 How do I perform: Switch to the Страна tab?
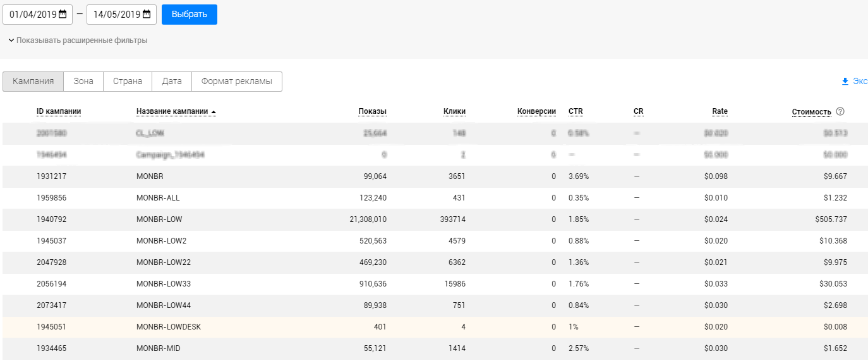click(x=128, y=82)
